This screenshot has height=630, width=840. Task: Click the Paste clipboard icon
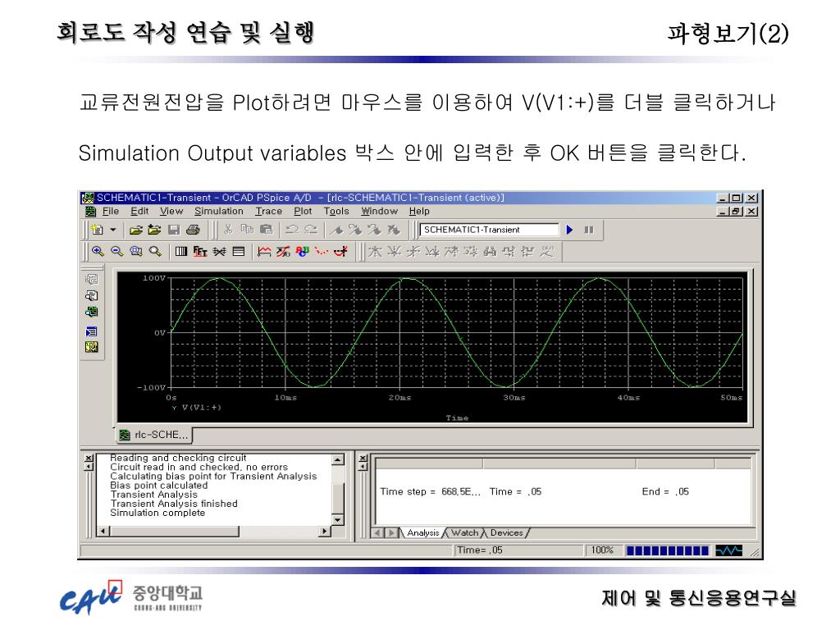click(x=267, y=230)
